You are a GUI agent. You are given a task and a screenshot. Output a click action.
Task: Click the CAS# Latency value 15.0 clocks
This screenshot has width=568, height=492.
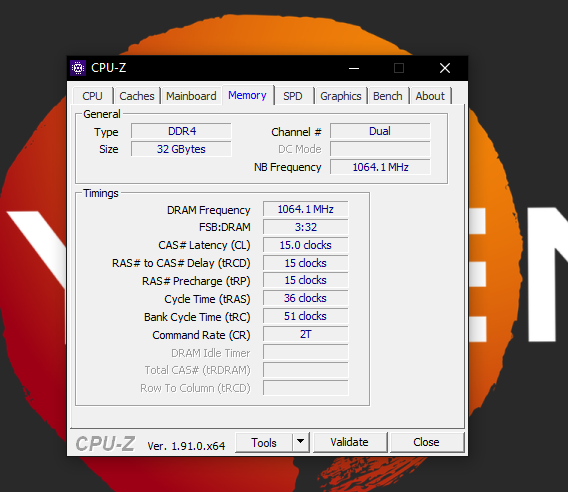point(305,245)
